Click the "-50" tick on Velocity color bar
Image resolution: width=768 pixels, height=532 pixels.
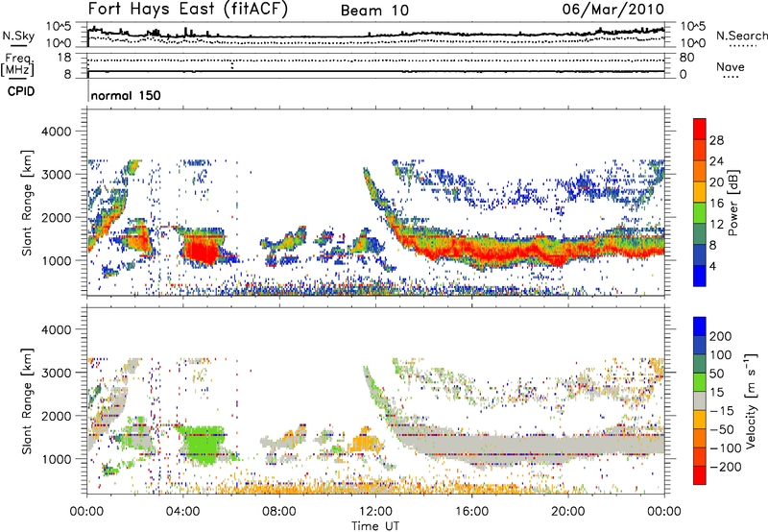coord(722,429)
